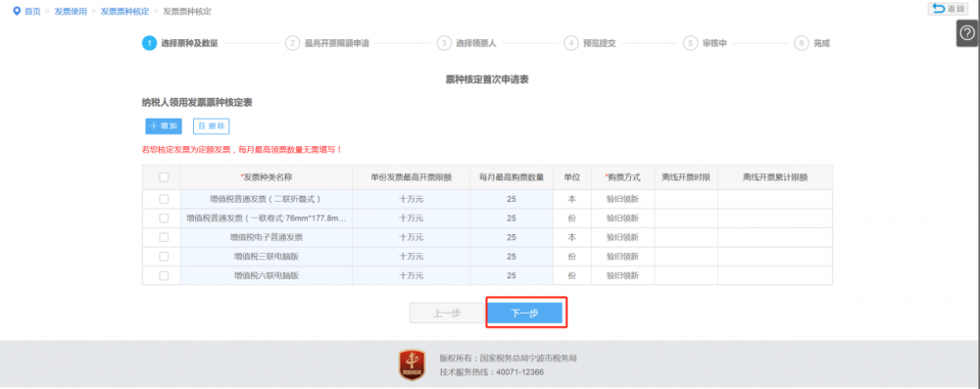This screenshot has width=980, height=389.
Task: Open invoice type field 增值税普通发票（二联折叠式）
Action: point(267,199)
